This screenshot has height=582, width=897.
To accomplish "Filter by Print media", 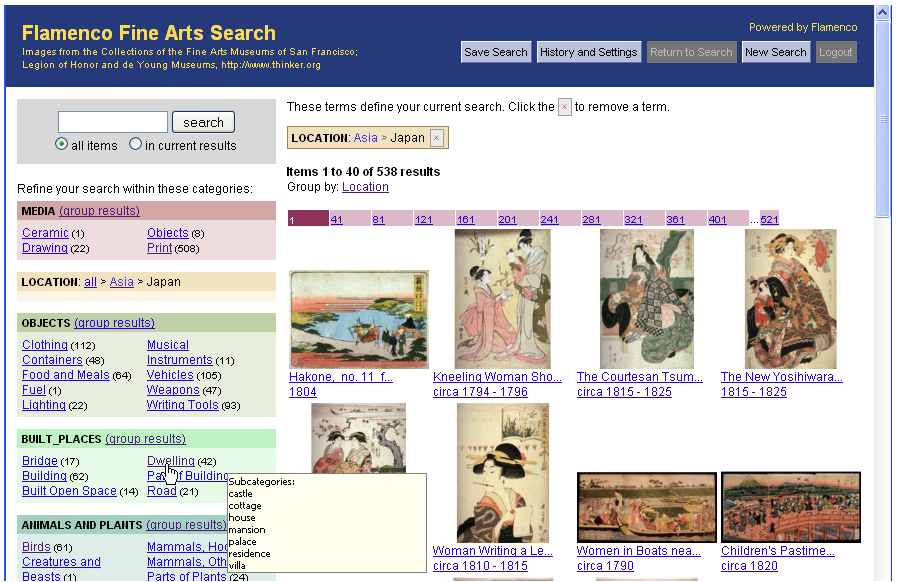I will click(x=160, y=248).
